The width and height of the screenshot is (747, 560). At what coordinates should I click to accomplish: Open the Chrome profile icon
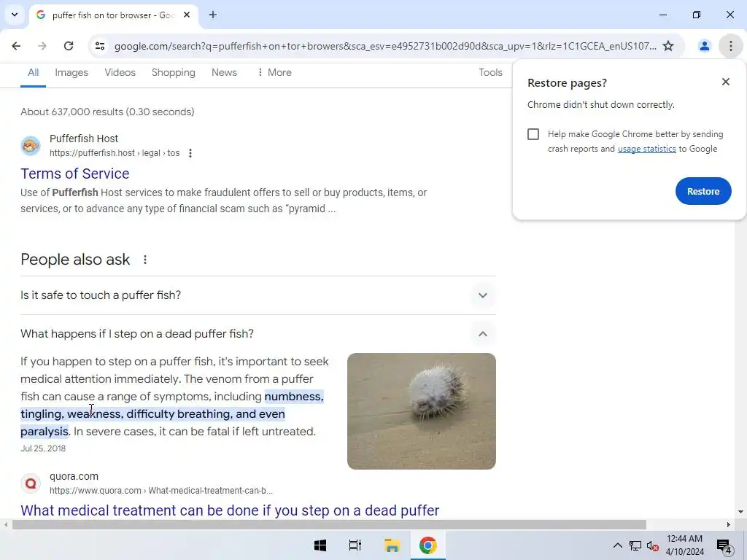704,46
